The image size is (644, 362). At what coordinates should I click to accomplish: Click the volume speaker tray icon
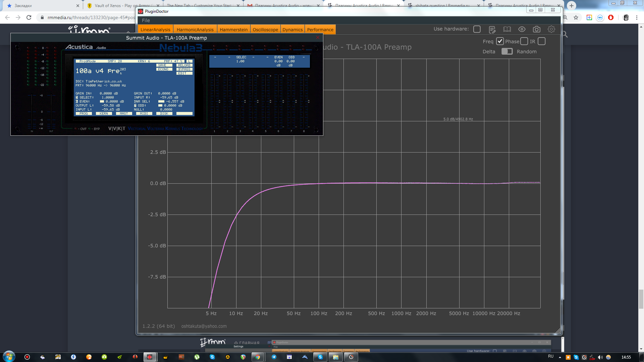[600, 357]
